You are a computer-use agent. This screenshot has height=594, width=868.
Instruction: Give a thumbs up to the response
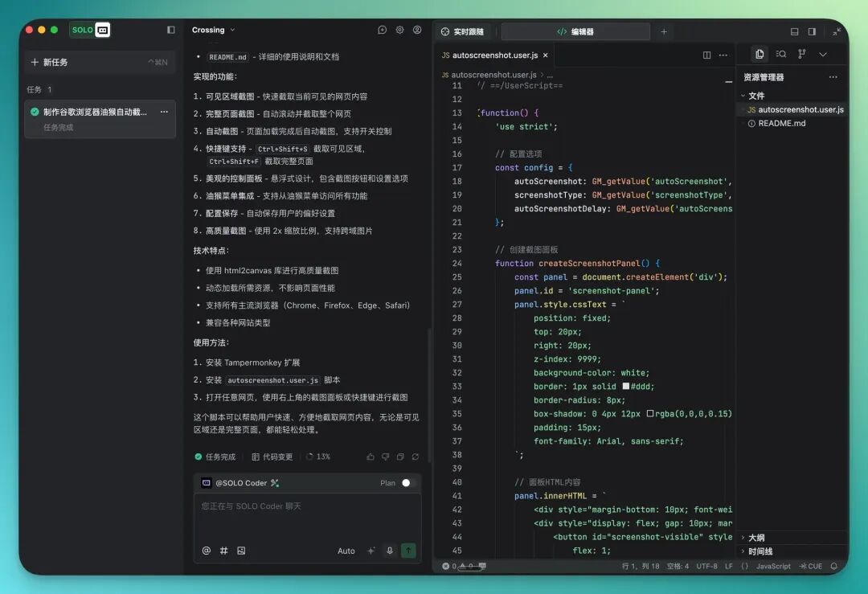click(x=371, y=457)
